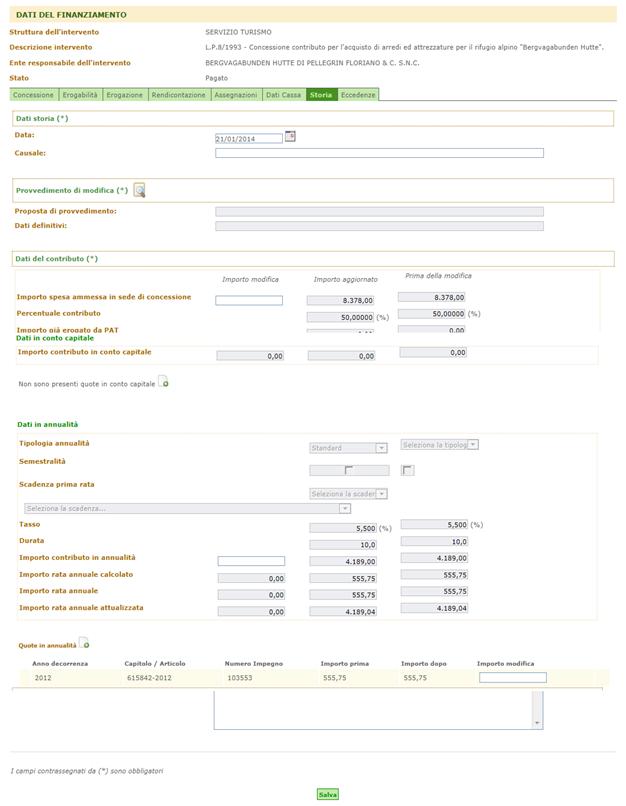626x806 pixels.
Task: Click Importo aggiornato value 8.378,00
Action: click(x=340, y=301)
